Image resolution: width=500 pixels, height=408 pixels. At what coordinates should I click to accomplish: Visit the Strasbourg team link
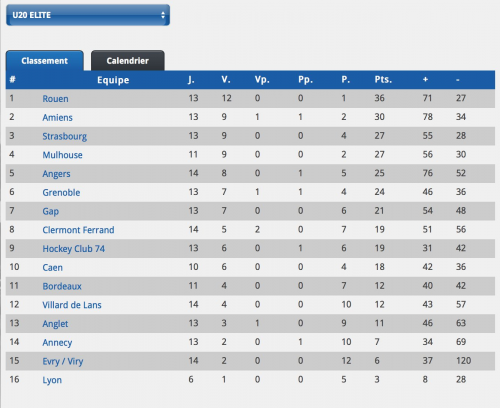tap(65, 136)
